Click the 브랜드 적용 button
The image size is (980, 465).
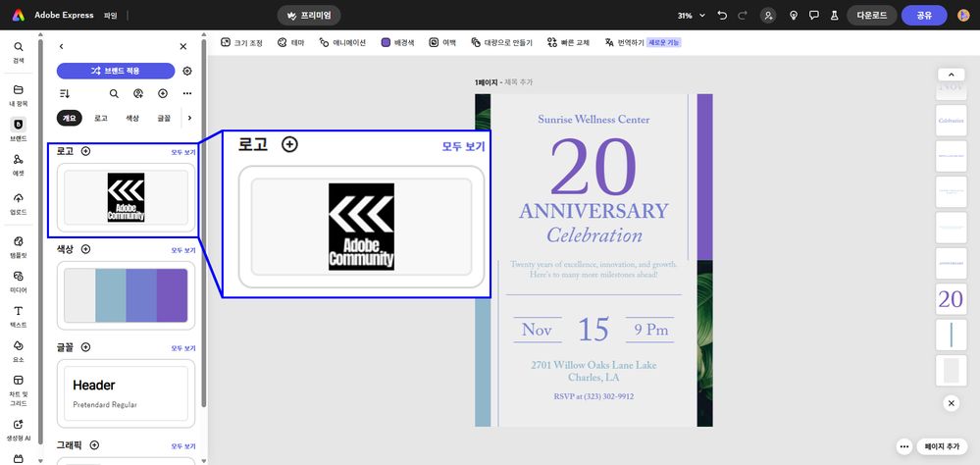tap(116, 71)
